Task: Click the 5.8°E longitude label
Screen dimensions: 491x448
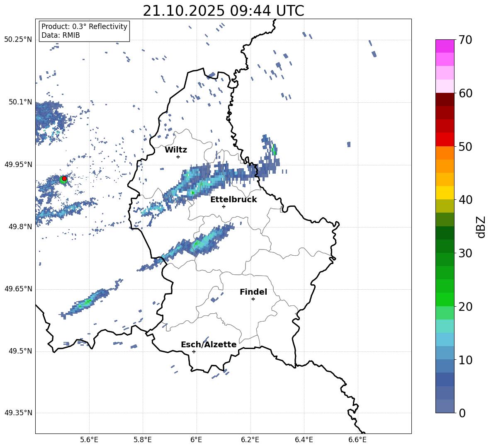Action: (x=143, y=440)
